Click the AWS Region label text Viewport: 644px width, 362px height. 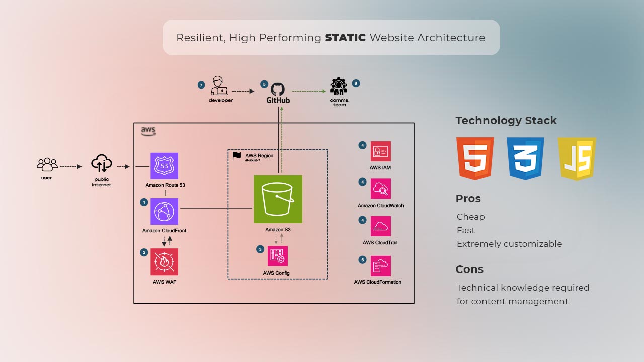[259, 156]
